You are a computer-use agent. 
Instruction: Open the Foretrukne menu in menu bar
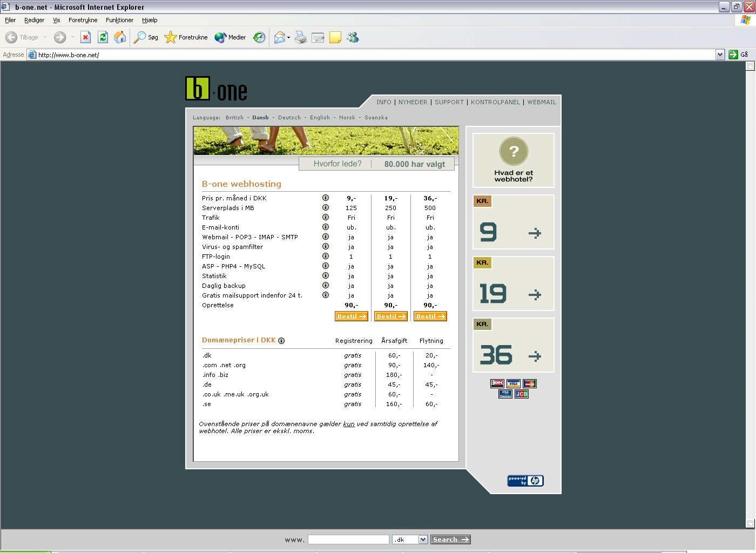(83, 20)
